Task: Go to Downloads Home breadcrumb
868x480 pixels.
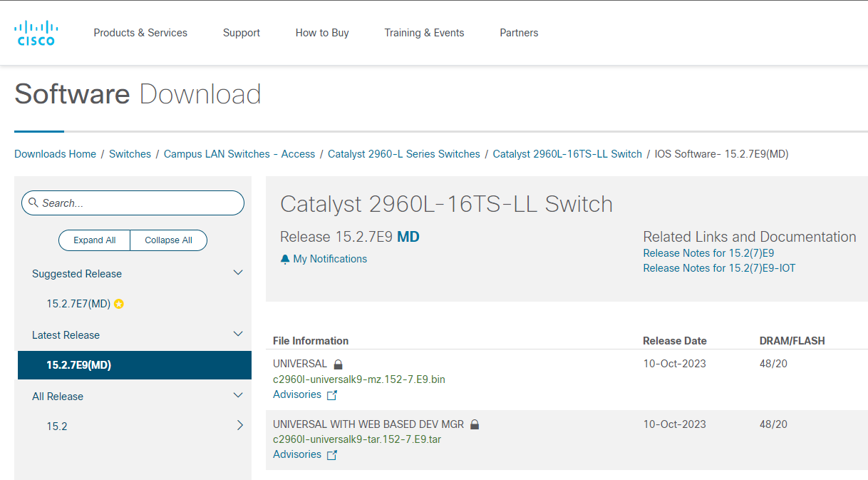Action: [55, 154]
